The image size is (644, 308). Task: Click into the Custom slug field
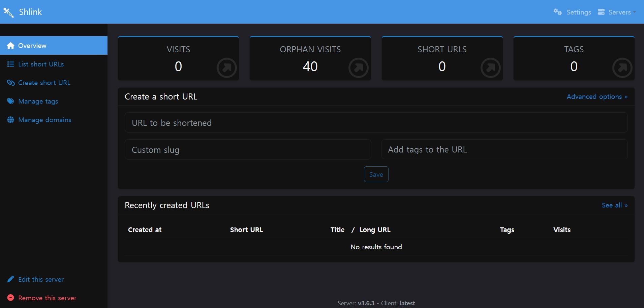pos(248,150)
